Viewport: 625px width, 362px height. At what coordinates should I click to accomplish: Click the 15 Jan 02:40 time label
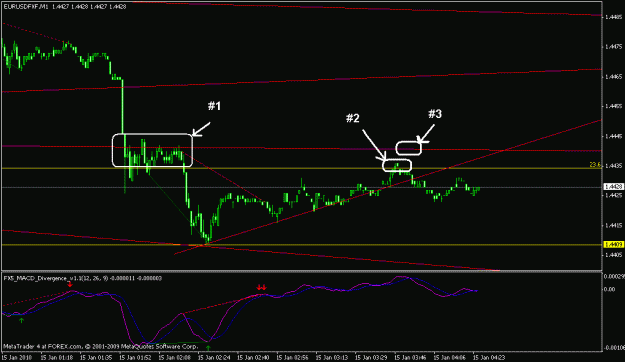coord(253,358)
